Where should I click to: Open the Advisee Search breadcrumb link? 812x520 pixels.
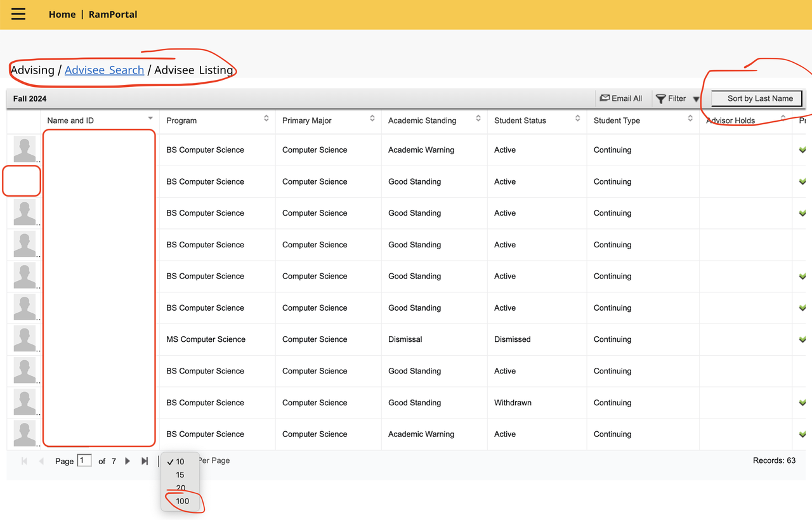tap(104, 70)
